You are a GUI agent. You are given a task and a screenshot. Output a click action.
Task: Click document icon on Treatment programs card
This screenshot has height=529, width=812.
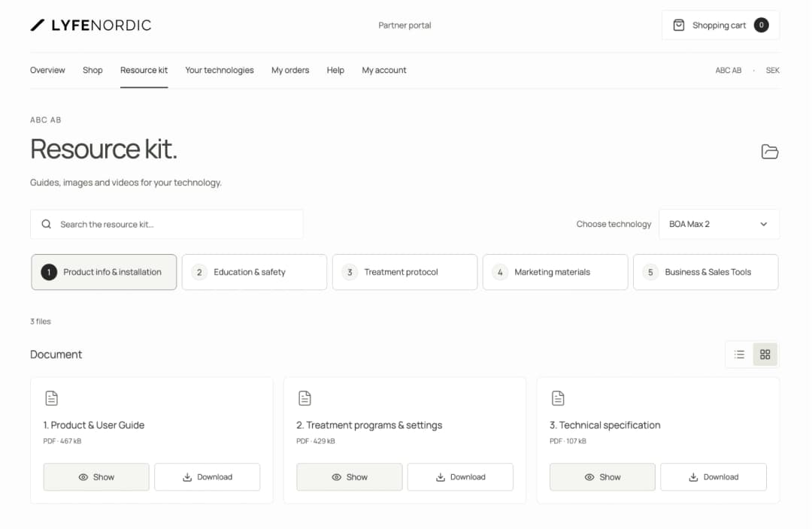click(x=304, y=398)
